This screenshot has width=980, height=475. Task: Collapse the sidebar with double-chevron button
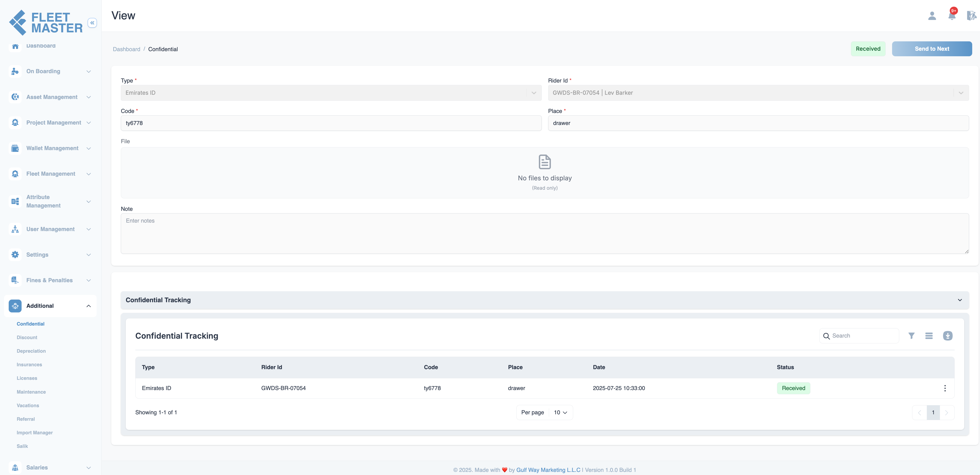(x=92, y=23)
